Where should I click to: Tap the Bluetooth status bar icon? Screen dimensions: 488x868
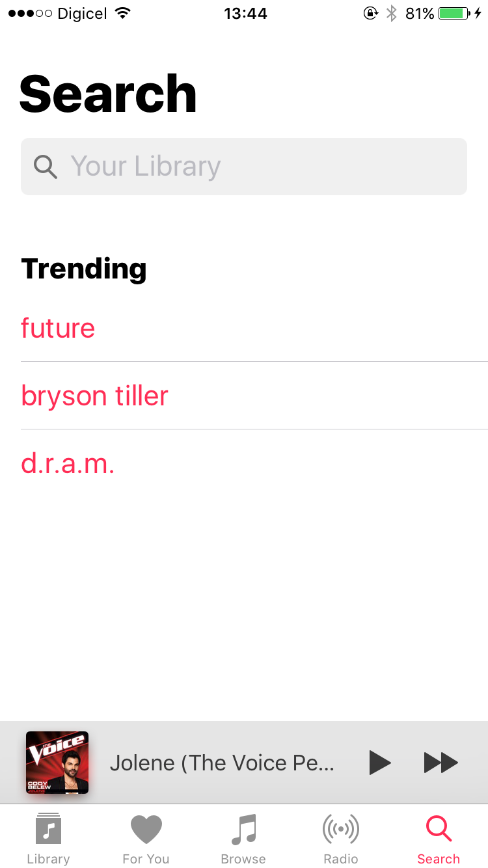tap(391, 14)
